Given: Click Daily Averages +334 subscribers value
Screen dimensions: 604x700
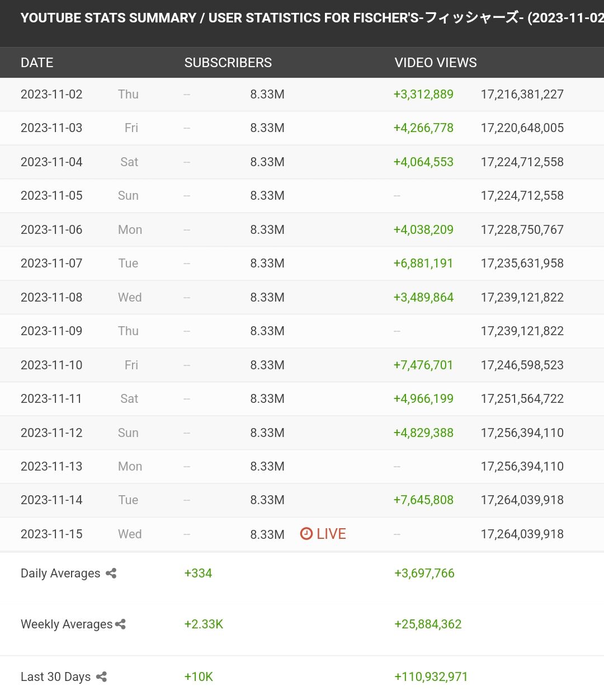Looking at the screenshot, I should [x=198, y=573].
